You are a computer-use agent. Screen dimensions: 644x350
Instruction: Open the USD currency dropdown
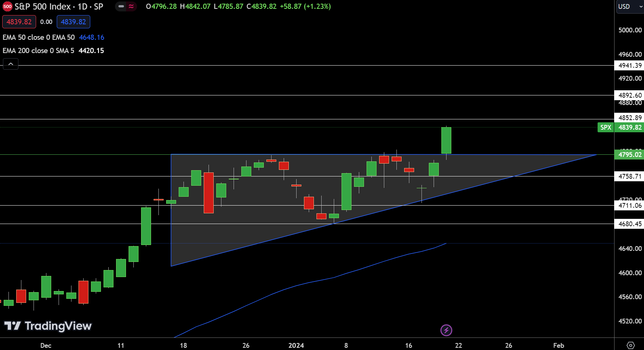pyautogui.click(x=630, y=7)
